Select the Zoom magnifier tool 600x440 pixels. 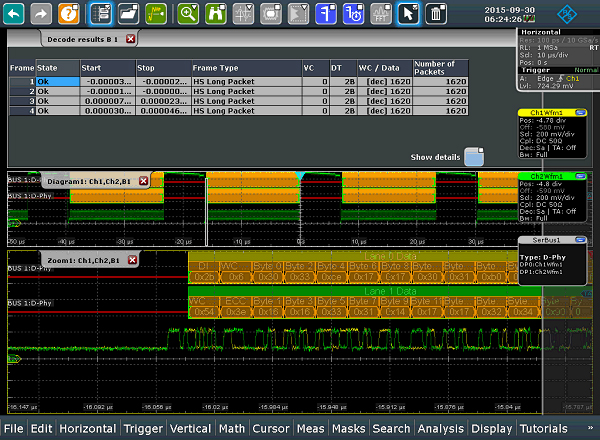[x=188, y=14]
